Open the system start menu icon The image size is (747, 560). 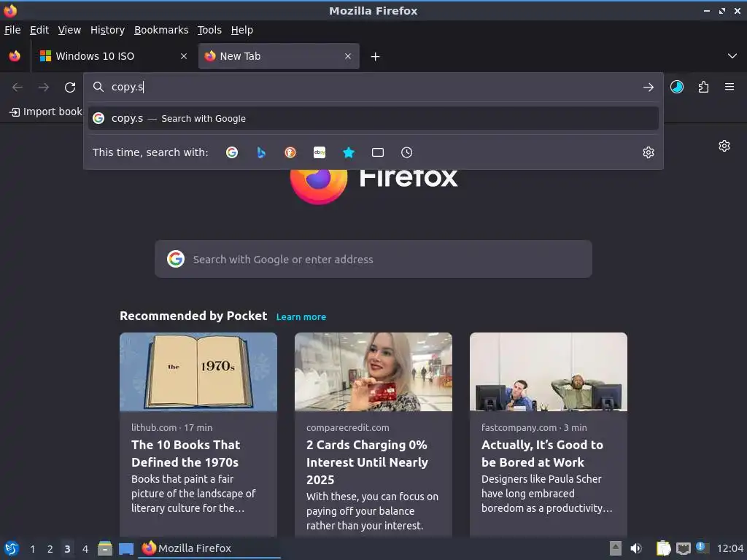[x=12, y=548]
